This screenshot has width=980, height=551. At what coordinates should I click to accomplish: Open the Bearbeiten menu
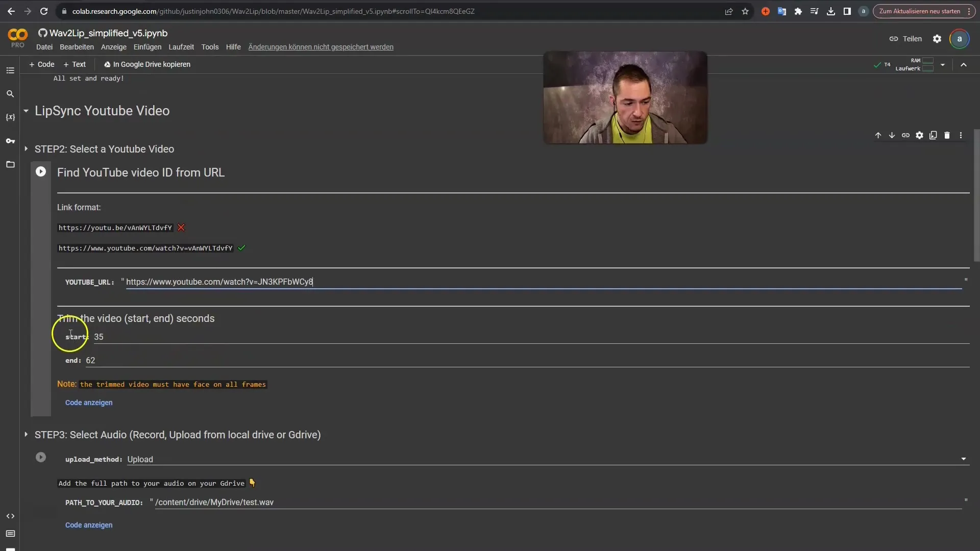click(77, 47)
